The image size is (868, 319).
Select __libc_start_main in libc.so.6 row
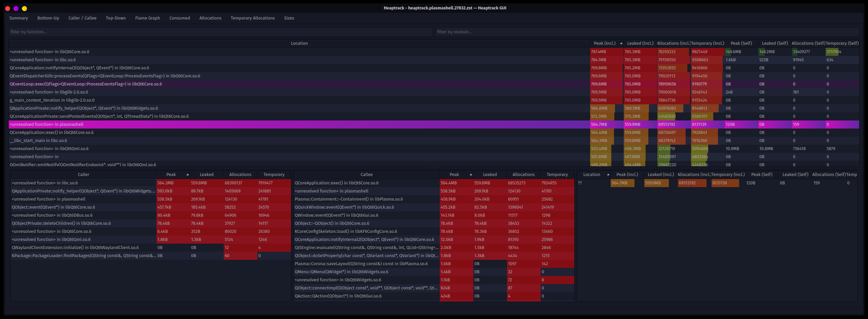click(x=434, y=141)
